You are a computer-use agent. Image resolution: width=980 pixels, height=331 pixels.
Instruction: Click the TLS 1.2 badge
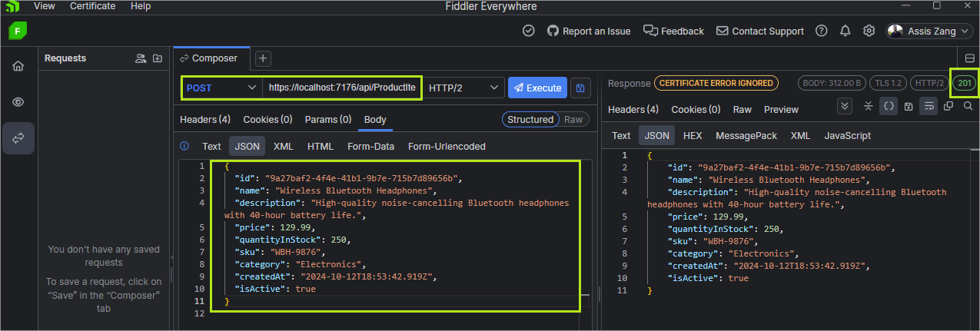click(x=889, y=83)
